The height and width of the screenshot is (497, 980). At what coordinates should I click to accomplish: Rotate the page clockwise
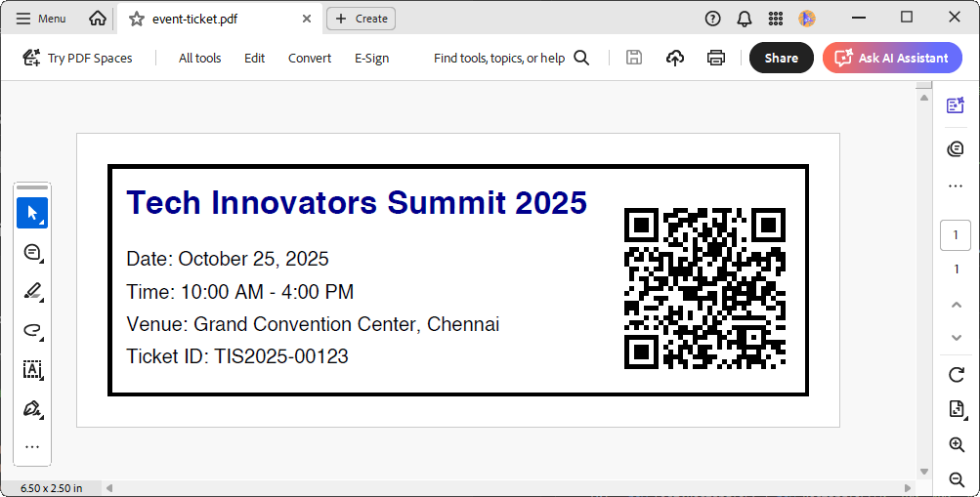(956, 375)
